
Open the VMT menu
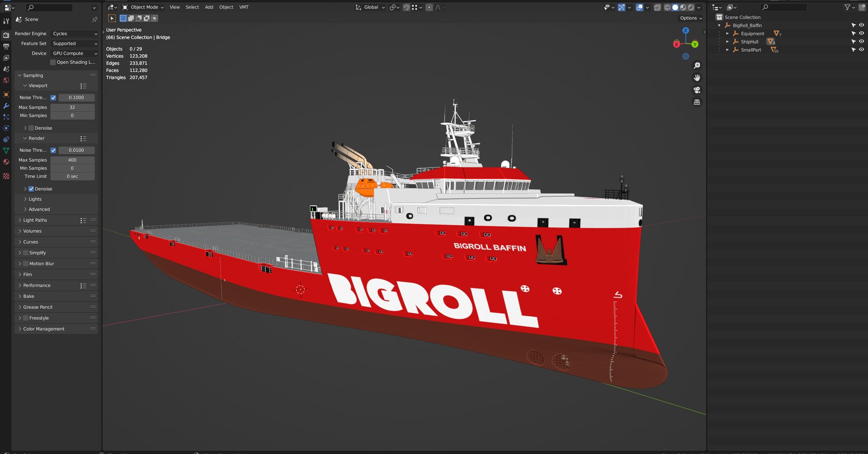244,7
